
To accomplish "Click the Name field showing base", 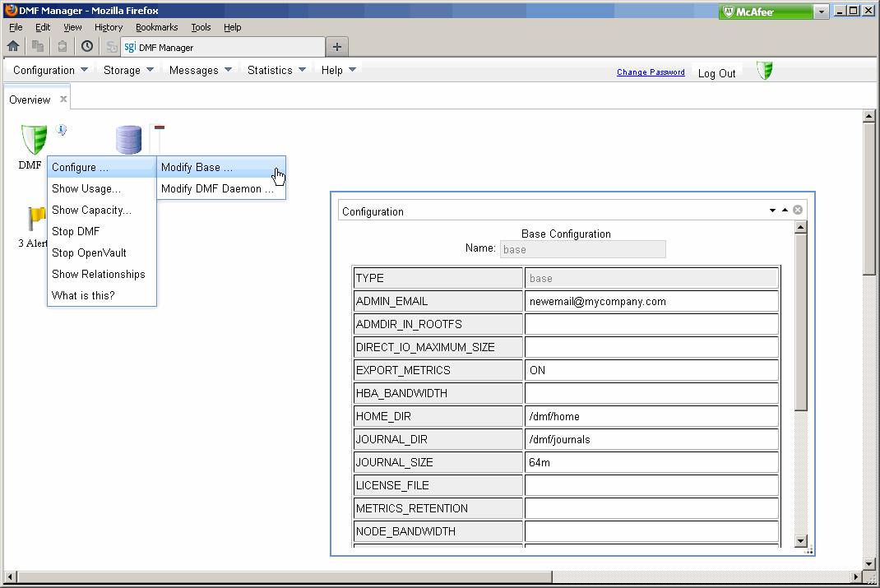I will click(582, 249).
